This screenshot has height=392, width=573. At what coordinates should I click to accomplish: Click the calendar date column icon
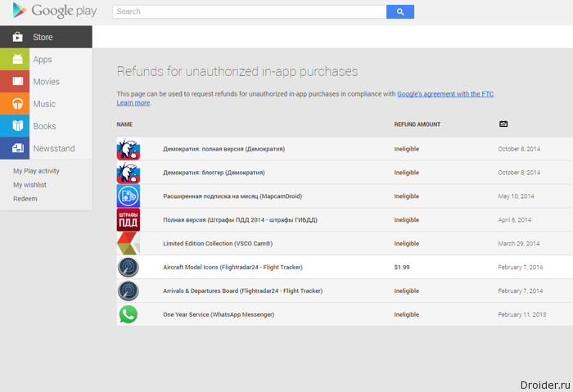pos(503,124)
